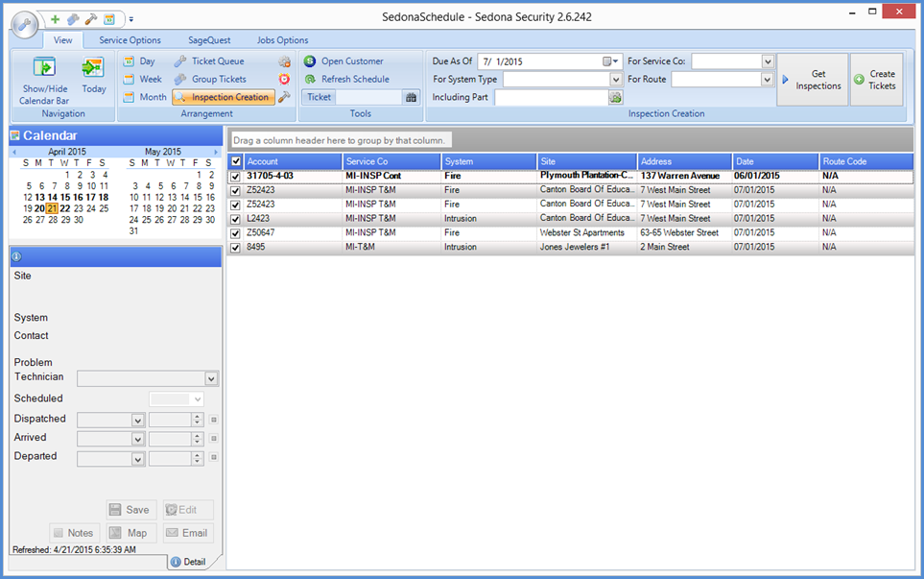This screenshot has width=924, height=579.
Task: Click the Save button
Action: coord(130,510)
